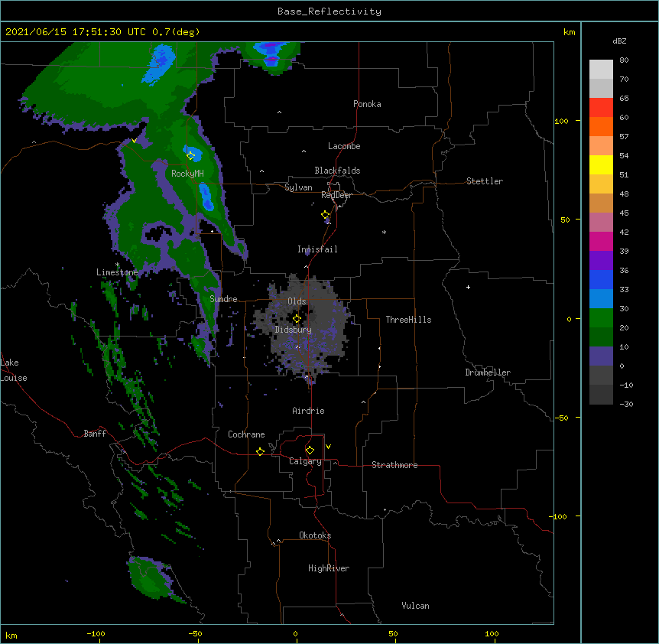Click the Strathmore label
659x644 pixels.
pyautogui.click(x=394, y=465)
